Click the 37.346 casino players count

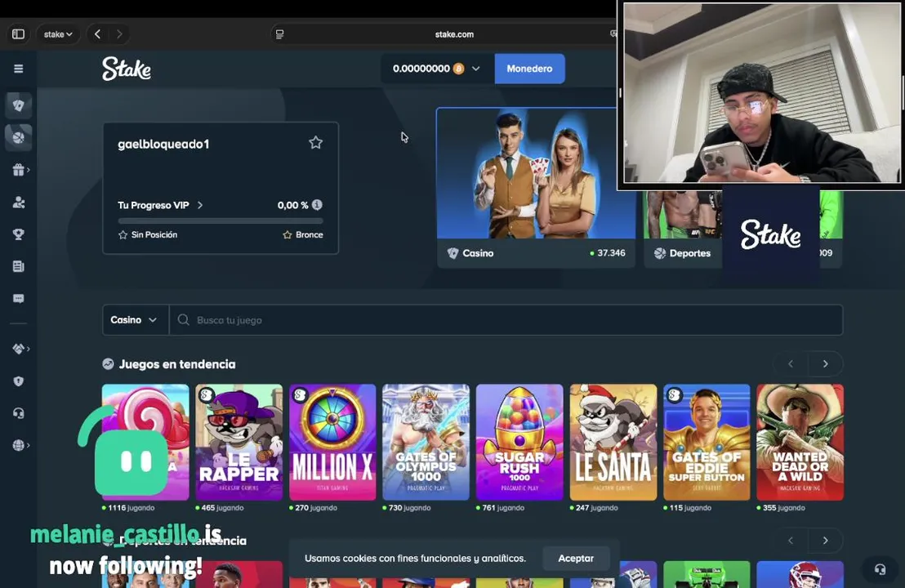611,252
